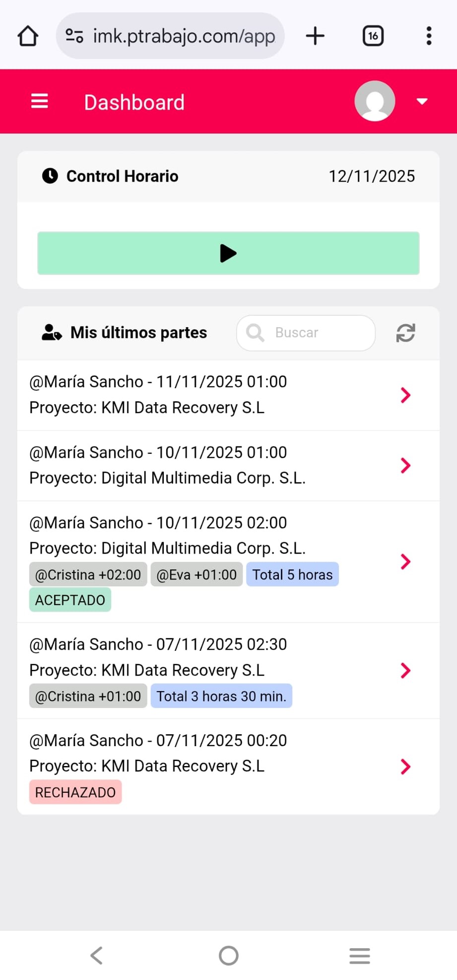Open the 10/11/2025 02:00 report chevron

(405, 561)
